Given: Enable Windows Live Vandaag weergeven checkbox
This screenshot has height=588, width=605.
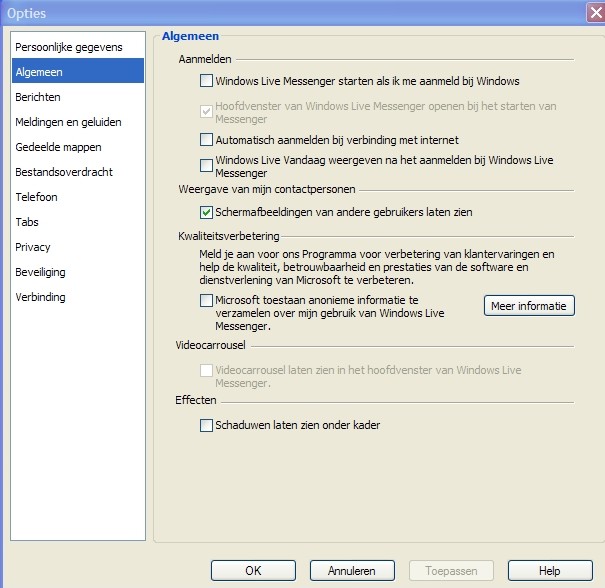Looking at the screenshot, I should click(x=206, y=166).
